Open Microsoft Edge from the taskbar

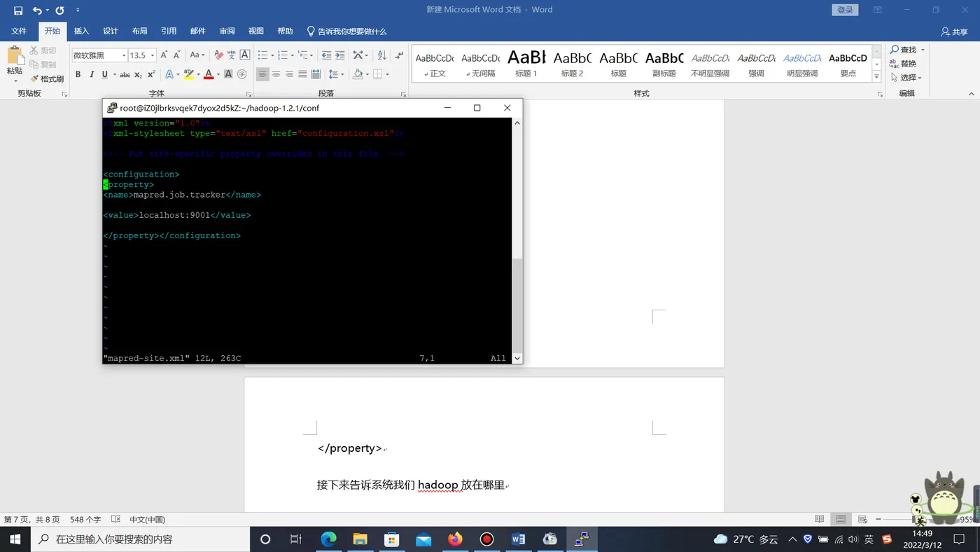coord(328,539)
